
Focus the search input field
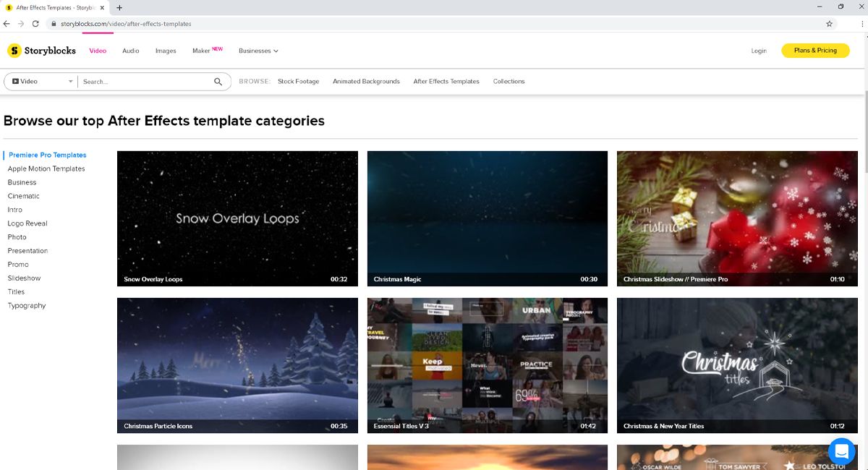click(x=145, y=82)
